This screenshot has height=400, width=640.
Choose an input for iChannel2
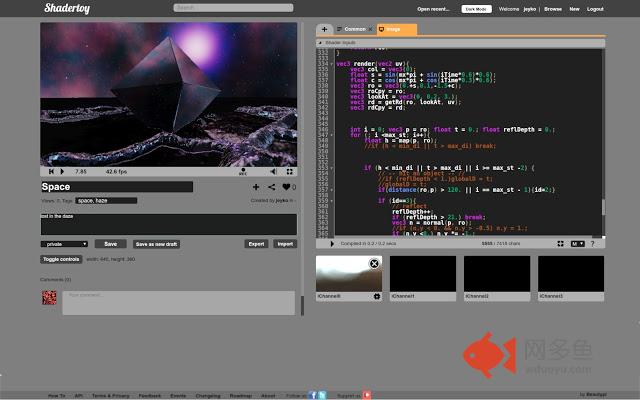point(497,274)
